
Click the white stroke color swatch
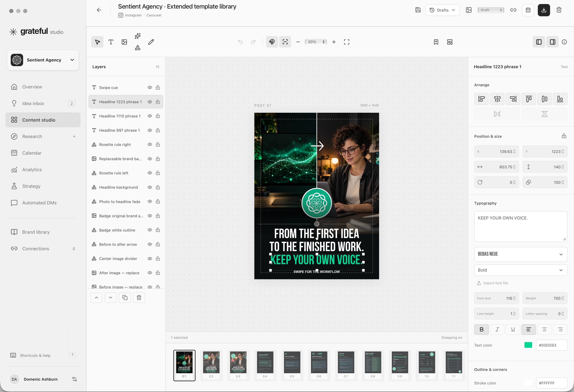(528, 383)
